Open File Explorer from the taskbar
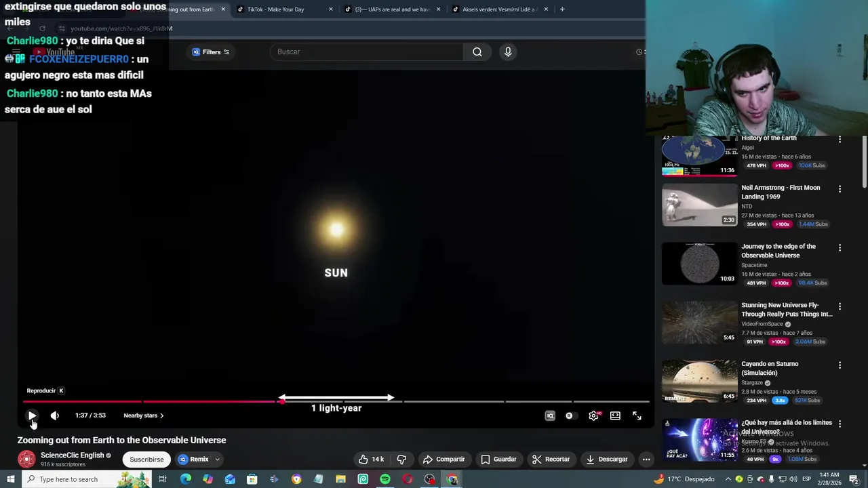This screenshot has height=488, width=868. point(340,479)
